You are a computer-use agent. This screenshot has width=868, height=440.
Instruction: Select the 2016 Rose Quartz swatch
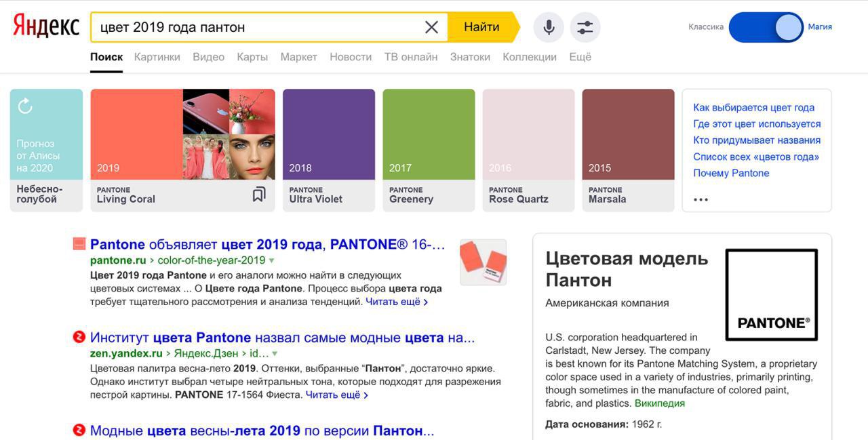click(528, 151)
